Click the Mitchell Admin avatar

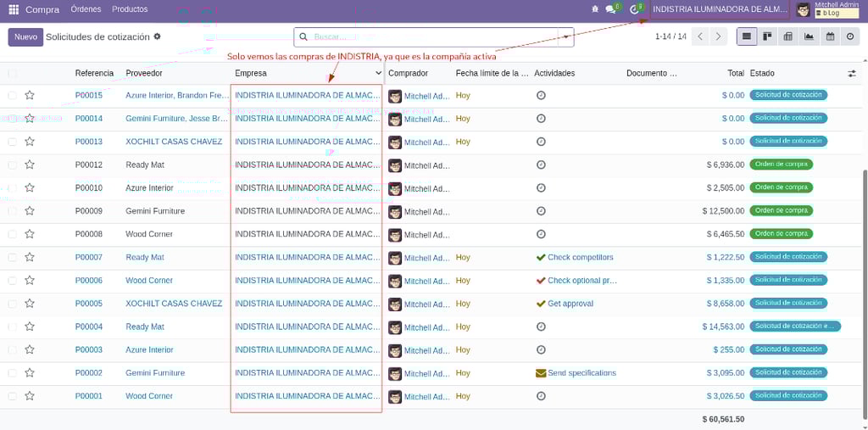804,10
